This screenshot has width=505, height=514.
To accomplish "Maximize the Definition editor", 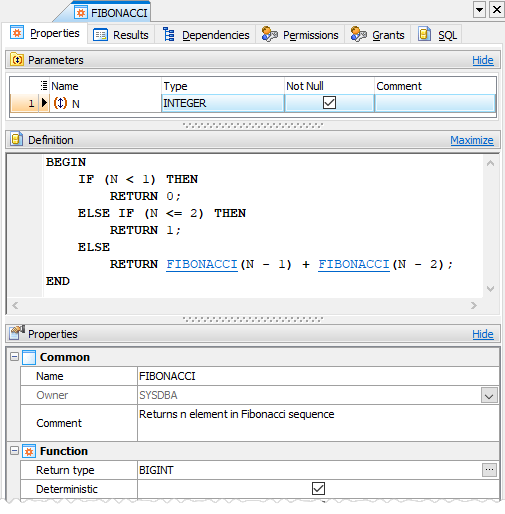I will (x=472, y=140).
